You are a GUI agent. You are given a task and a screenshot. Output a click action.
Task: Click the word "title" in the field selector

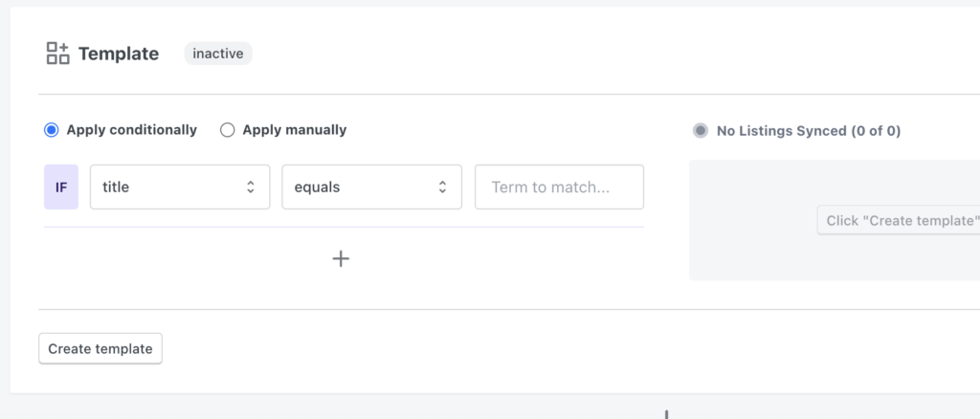pos(116,187)
